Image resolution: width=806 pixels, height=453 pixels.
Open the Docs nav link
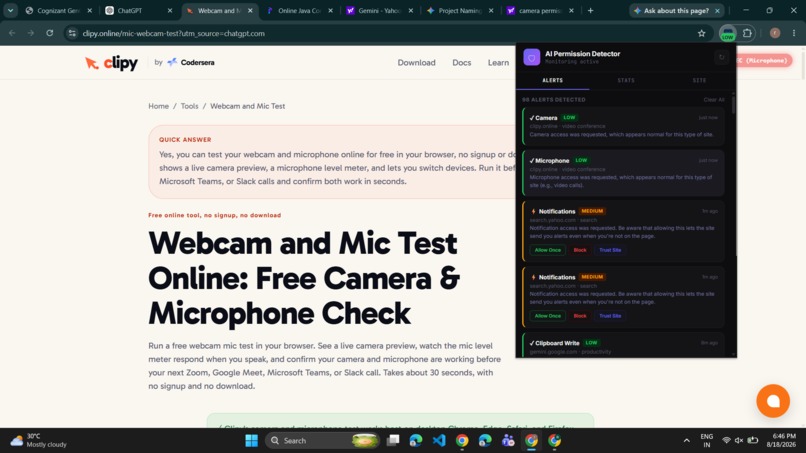(462, 63)
